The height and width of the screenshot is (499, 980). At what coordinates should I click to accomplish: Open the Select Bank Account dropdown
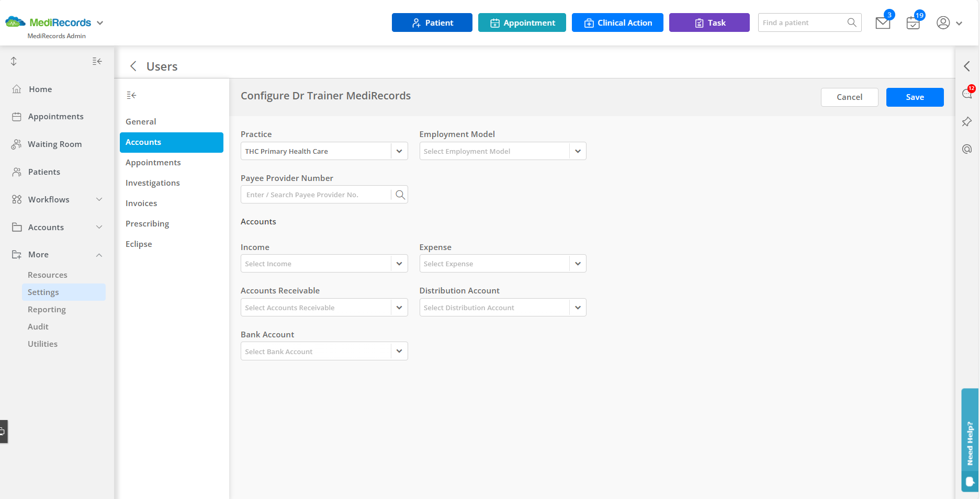[x=399, y=351]
